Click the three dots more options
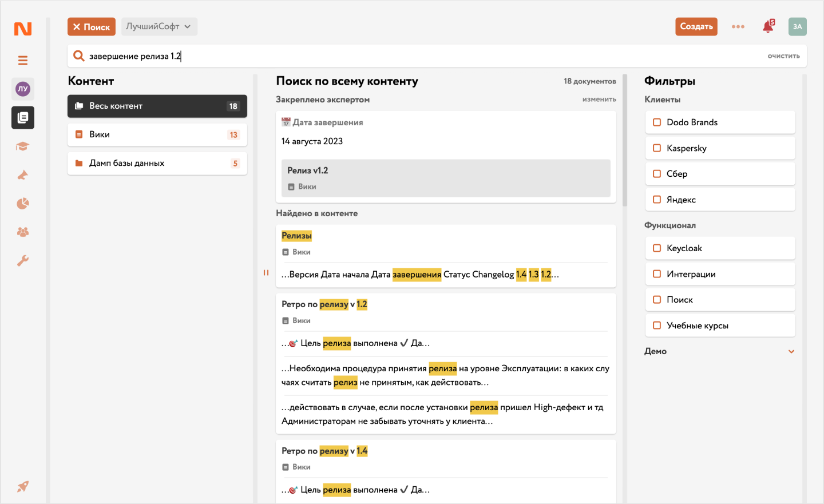824x504 pixels. tap(738, 27)
